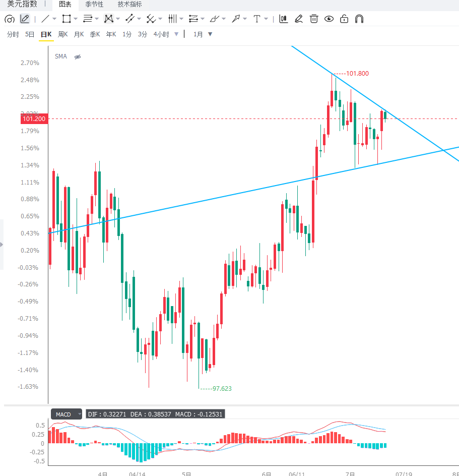Viewport: 459px width, 476px height.
Task: Choose the text annotation tool
Action: tap(256, 19)
